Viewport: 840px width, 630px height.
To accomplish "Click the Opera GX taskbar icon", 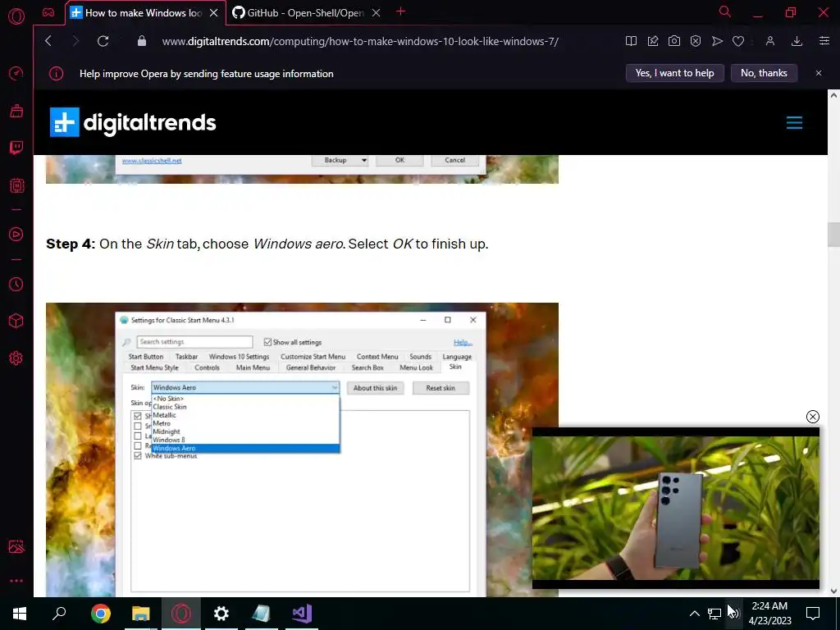I will click(181, 614).
